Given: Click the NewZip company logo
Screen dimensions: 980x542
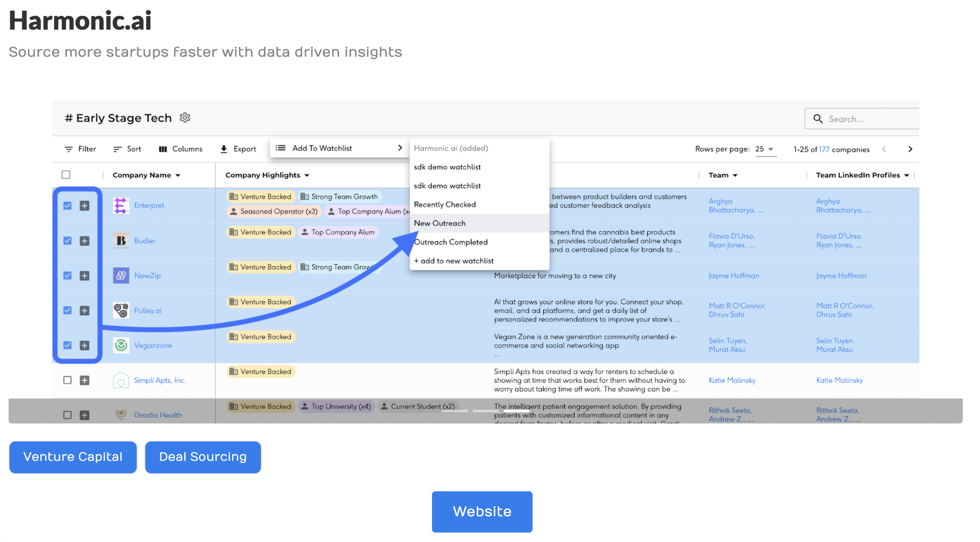Looking at the screenshot, I should click(x=121, y=276).
